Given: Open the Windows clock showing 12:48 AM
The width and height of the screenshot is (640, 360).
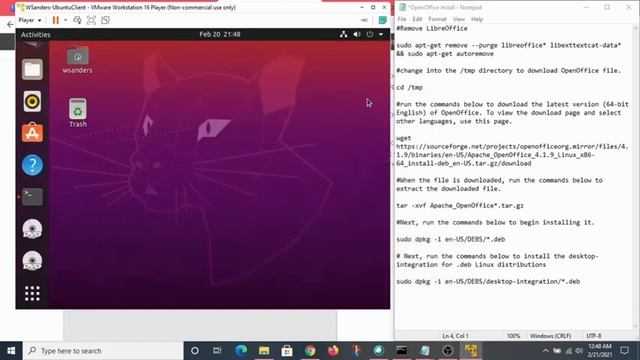Looking at the screenshot, I should pyautogui.click(x=600, y=351).
